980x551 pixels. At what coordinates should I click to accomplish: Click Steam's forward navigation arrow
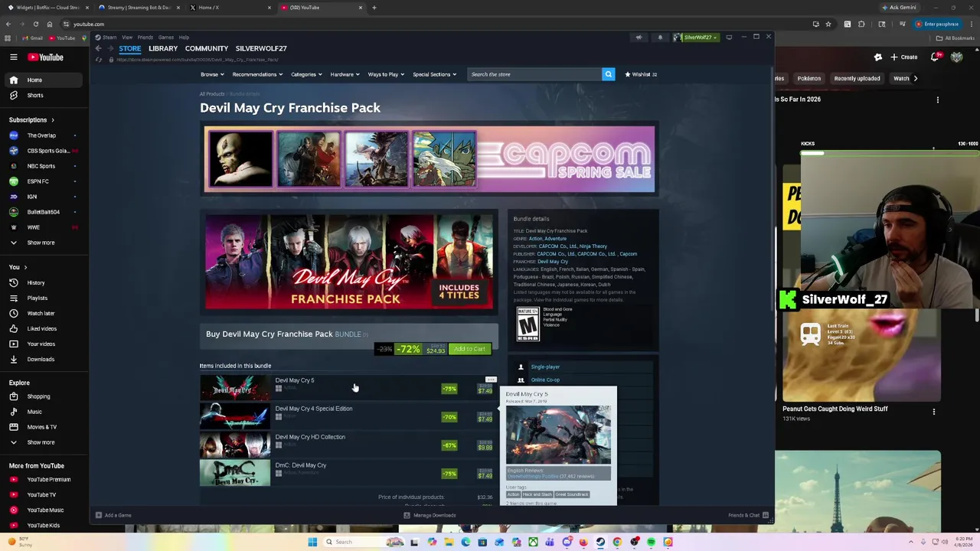coord(109,48)
